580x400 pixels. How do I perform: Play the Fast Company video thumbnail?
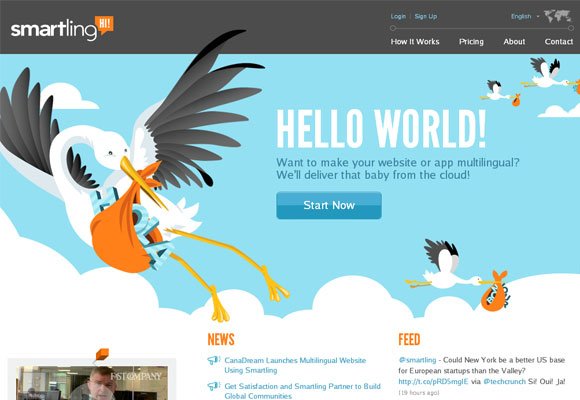pos(92,382)
